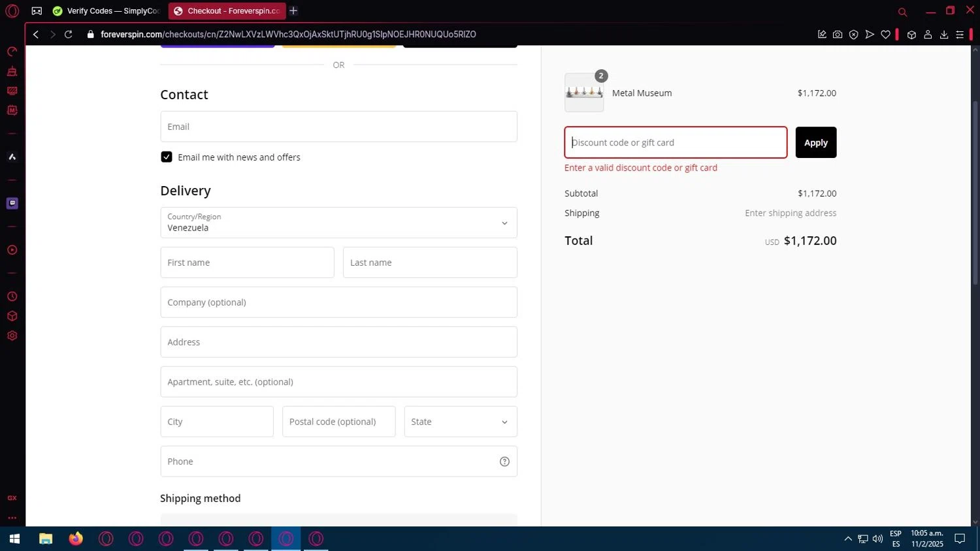Click the First name field
Viewport: 980px width, 551px height.
tap(247, 262)
